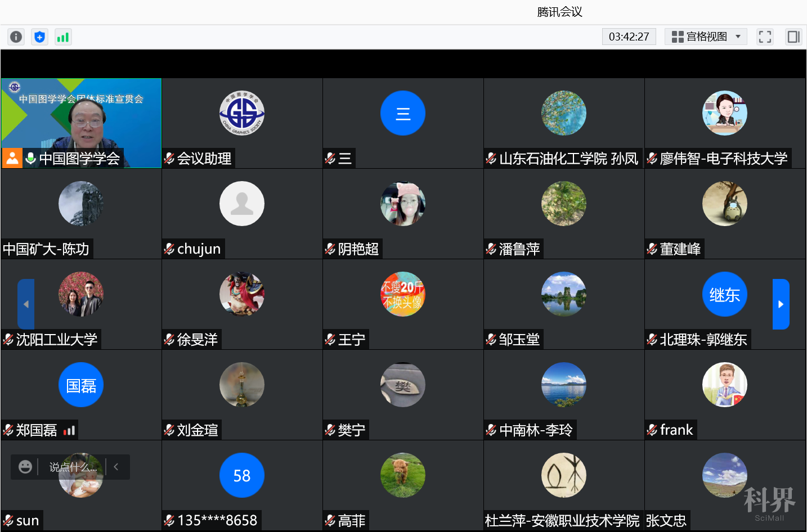The width and height of the screenshot is (807, 532).
Task: Click the emoji icon in the chat box
Action: (25, 467)
